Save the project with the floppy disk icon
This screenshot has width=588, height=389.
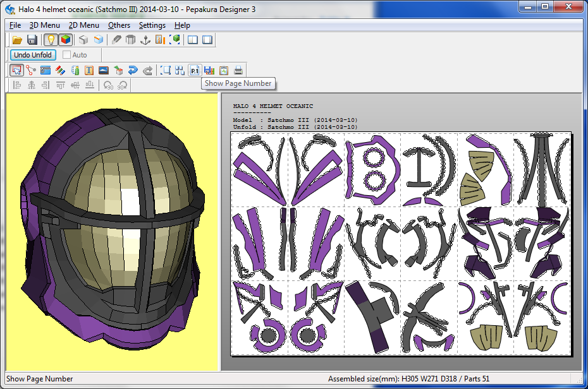(x=32, y=40)
